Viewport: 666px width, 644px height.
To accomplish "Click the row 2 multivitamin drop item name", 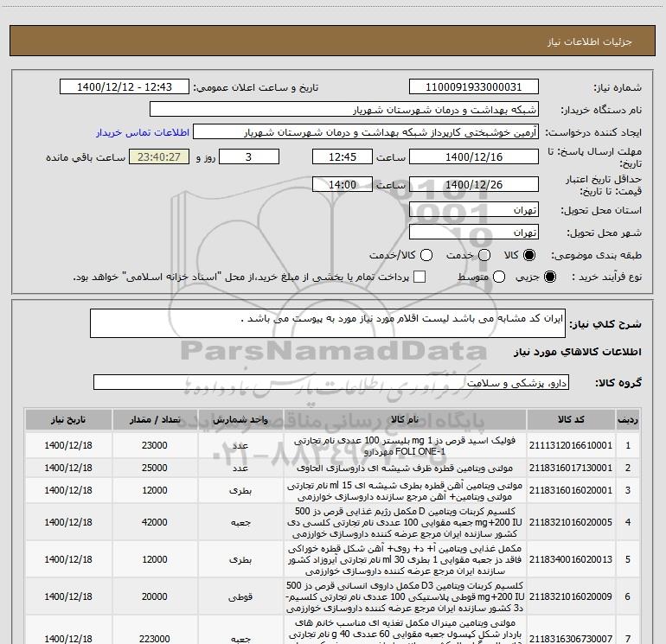I will [405, 468].
